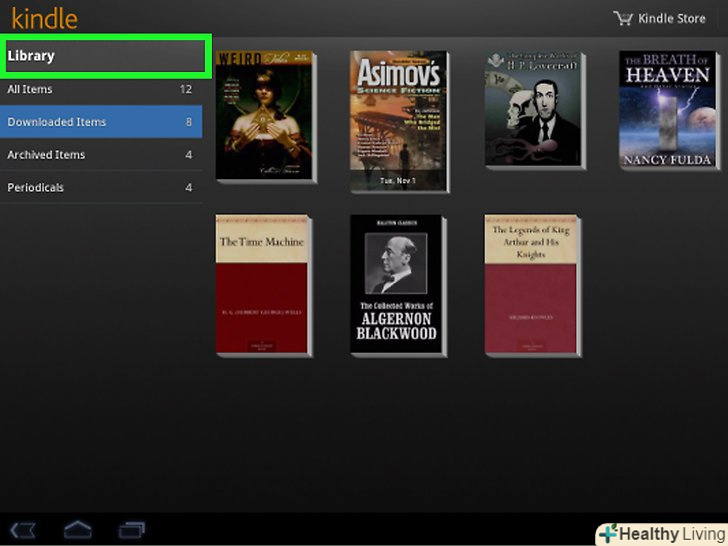Open Collected Works of Algernon Blackwood

[x=398, y=286]
